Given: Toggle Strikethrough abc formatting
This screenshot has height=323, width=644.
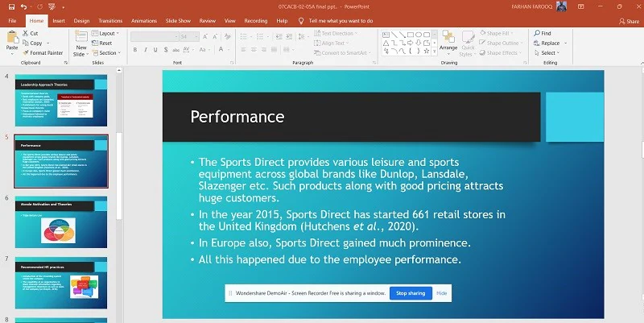Looking at the screenshot, I should [175, 50].
